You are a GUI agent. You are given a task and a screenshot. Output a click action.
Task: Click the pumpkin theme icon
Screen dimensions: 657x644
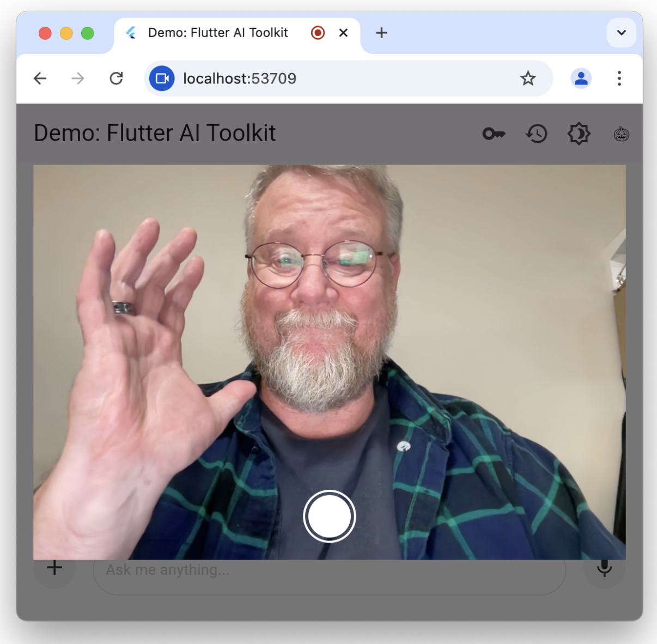(x=621, y=133)
